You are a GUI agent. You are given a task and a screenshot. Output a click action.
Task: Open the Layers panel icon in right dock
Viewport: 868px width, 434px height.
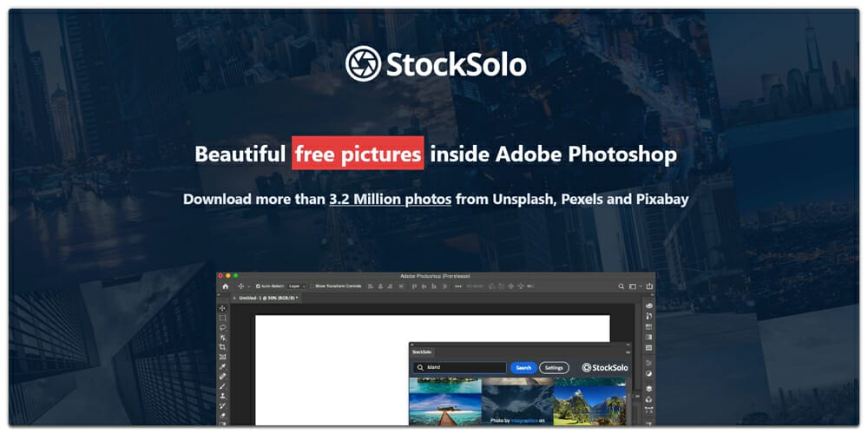648,388
